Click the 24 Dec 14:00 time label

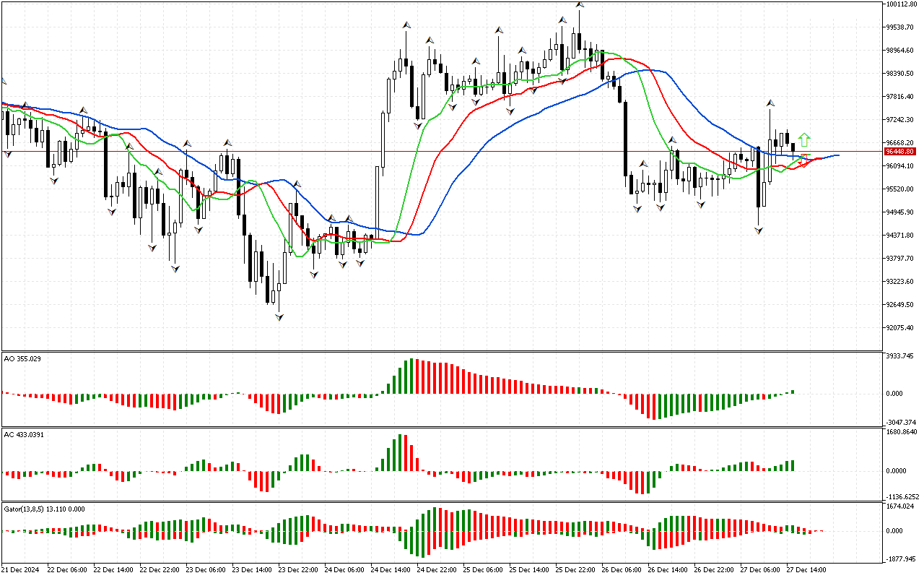click(x=391, y=570)
